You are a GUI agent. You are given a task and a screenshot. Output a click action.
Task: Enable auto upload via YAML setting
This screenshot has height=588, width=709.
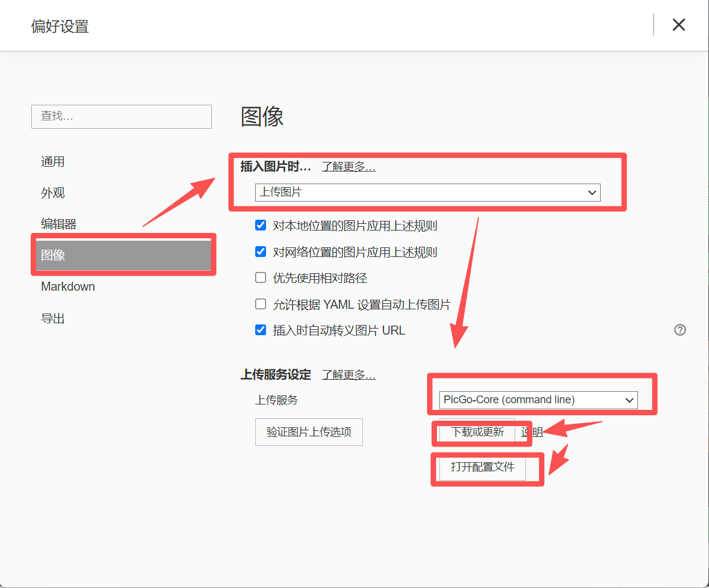click(x=261, y=304)
